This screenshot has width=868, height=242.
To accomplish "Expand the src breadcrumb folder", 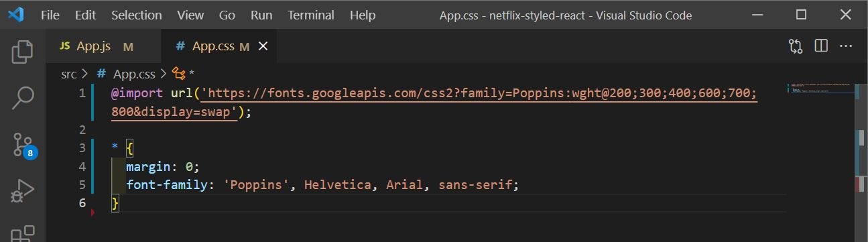I will coord(69,74).
